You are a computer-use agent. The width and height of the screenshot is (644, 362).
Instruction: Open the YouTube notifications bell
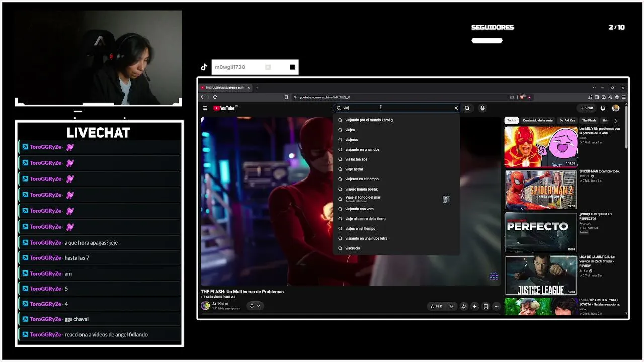[603, 108]
